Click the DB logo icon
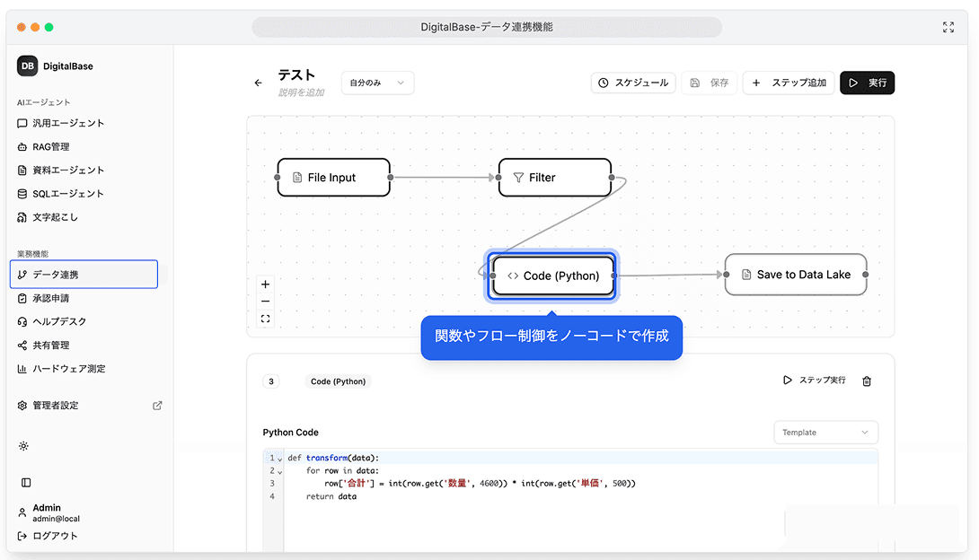The image size is (979, 560). (x=28, y=66)
